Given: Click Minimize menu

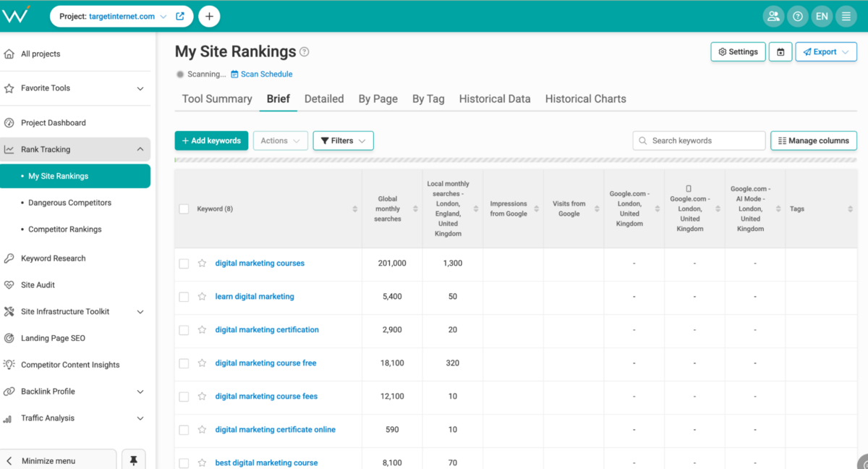Looking at the screenshot, I should click(58, 460).
